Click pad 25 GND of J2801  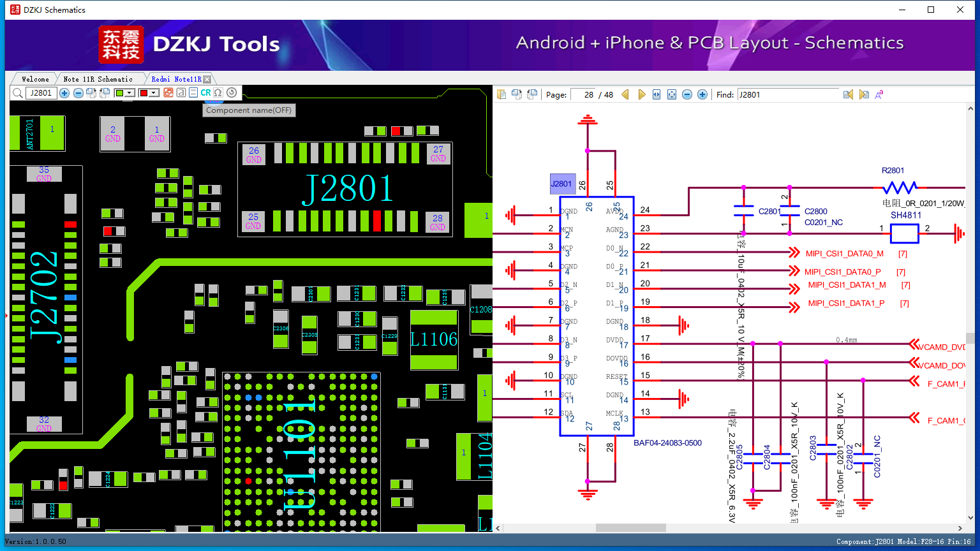coord(253,221)
